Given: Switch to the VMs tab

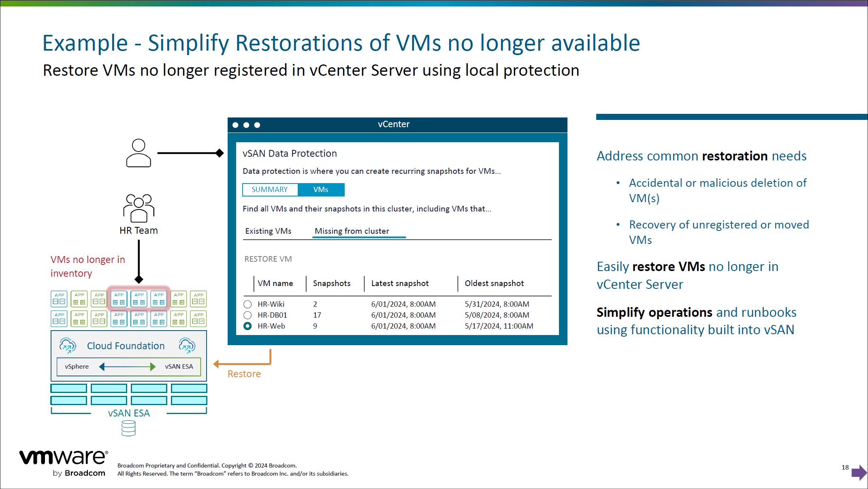Looking at the screenshot, I should [321, 190].
